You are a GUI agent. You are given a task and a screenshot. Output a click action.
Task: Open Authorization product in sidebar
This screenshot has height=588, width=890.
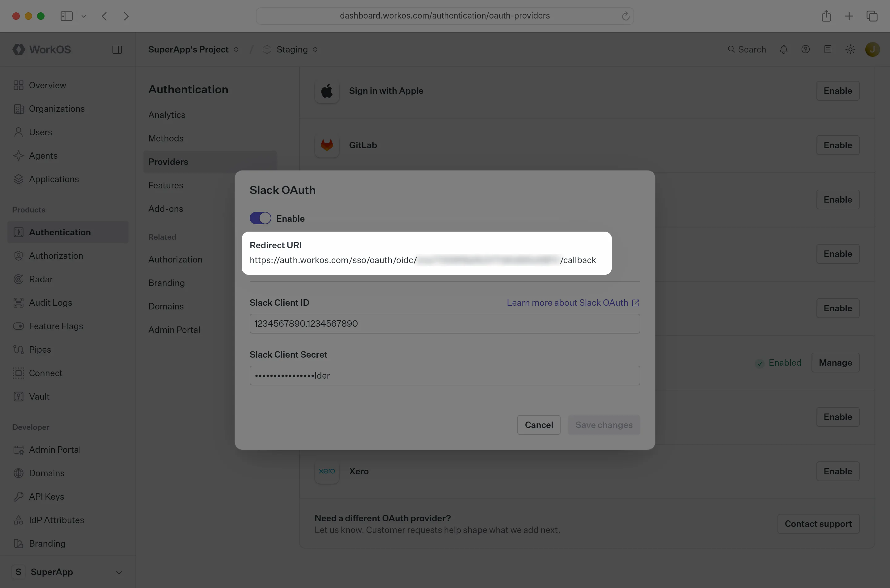(x=68, y=256)
